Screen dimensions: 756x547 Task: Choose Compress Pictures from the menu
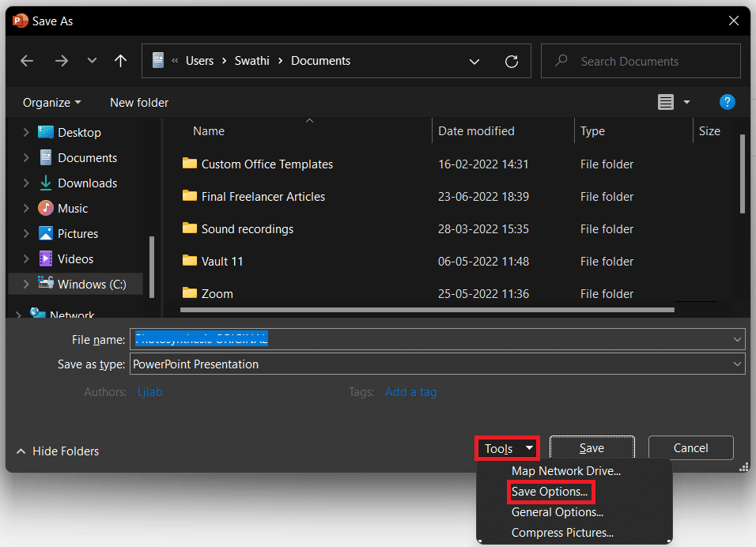562,532
